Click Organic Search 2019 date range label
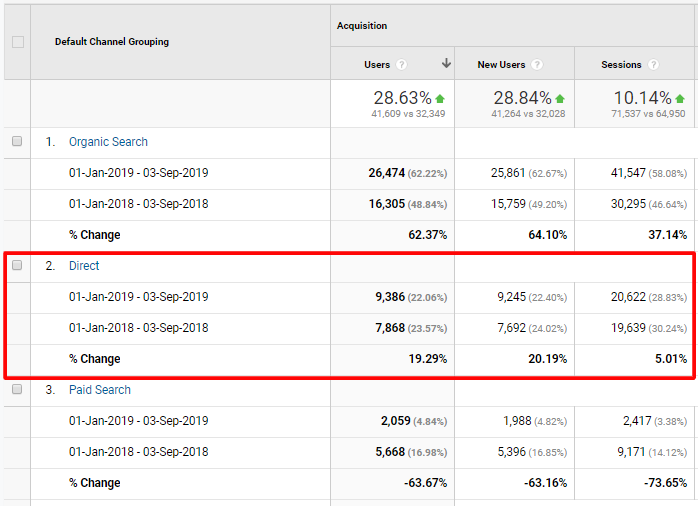 coord(138,173)
